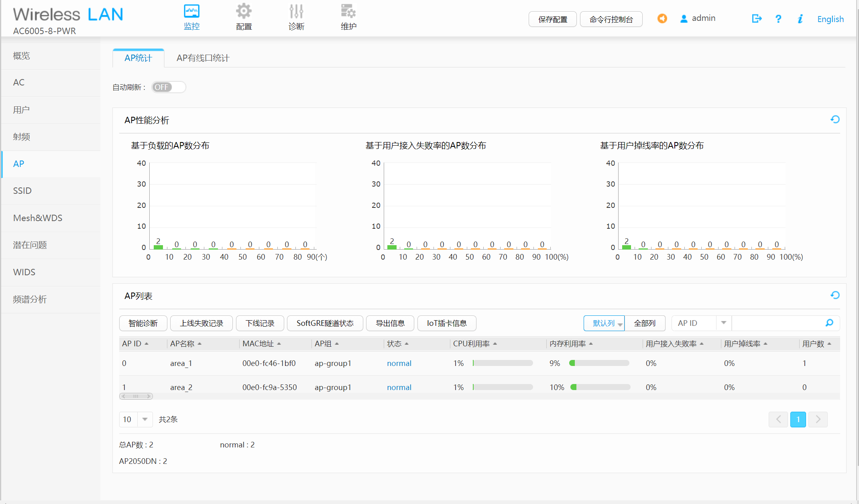The height and width of the screenshot is (504, 859).
Task: Click MAC address 00e0-fc46-1bf0
Action: click(x=269, y=363)
